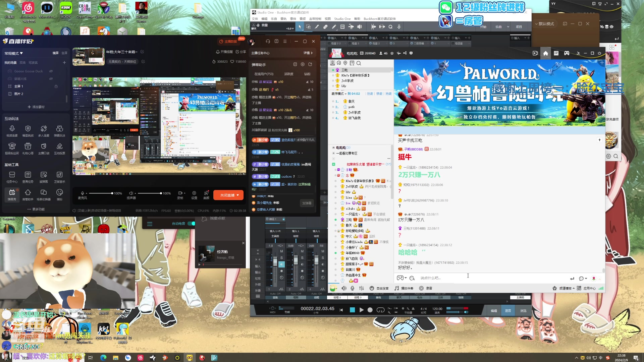
Task: Click 详情 next to 主播任务中心
Action: point(308,53)
